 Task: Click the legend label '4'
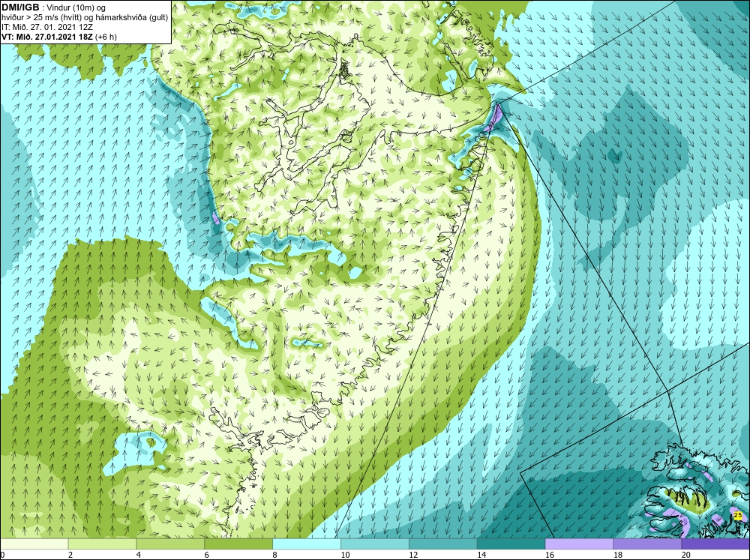tap(139, 555)
